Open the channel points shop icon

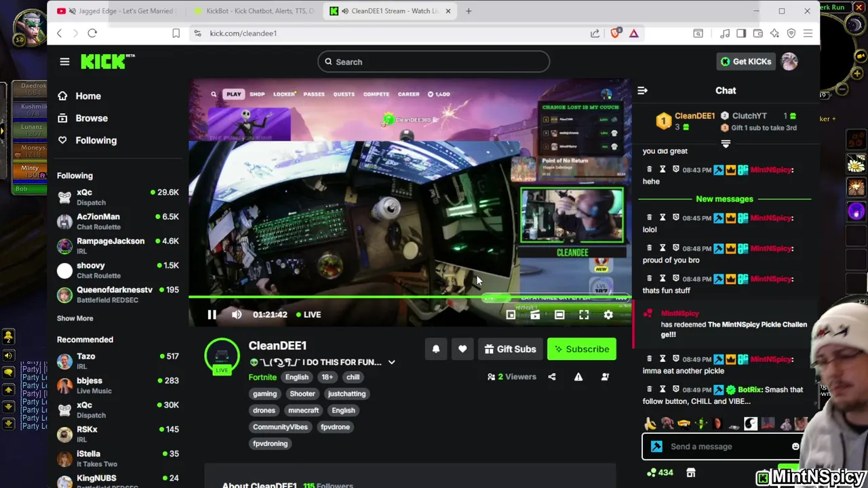691,473
